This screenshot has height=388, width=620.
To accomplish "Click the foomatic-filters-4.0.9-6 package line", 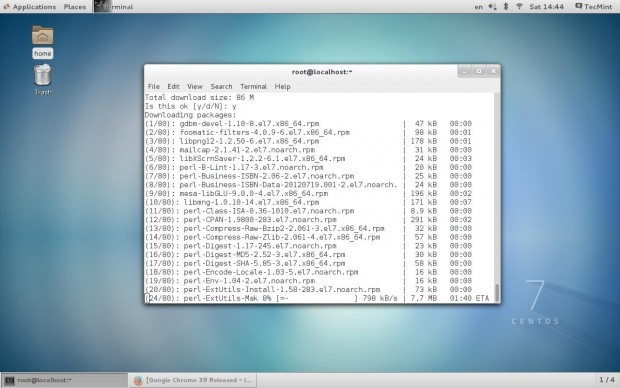I will coord(308,132).
